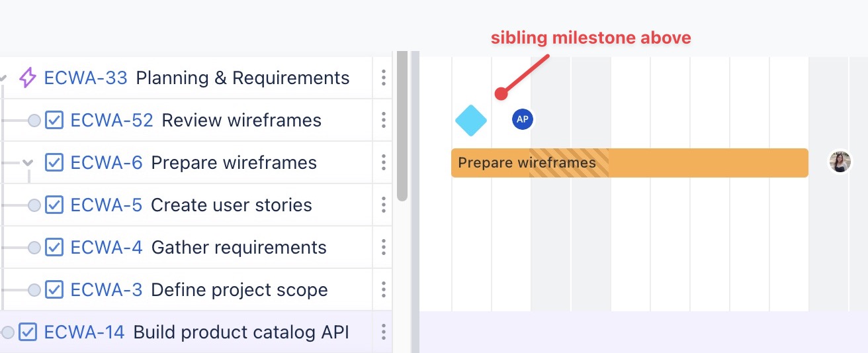Collapse the ECWA-6 Prepare wireframes subtree
This screenshot has height=353, width=868.
tap(28, 162)
